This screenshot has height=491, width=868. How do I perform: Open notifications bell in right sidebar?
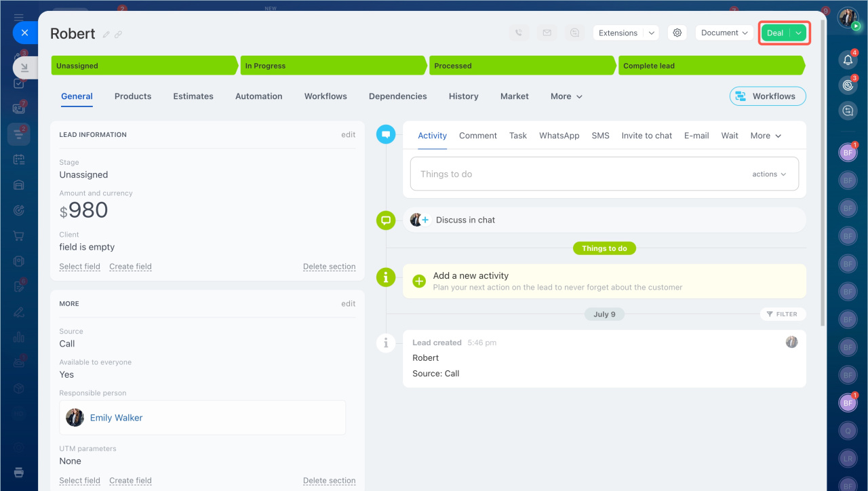pyautogui.click(x=848, y=60)
